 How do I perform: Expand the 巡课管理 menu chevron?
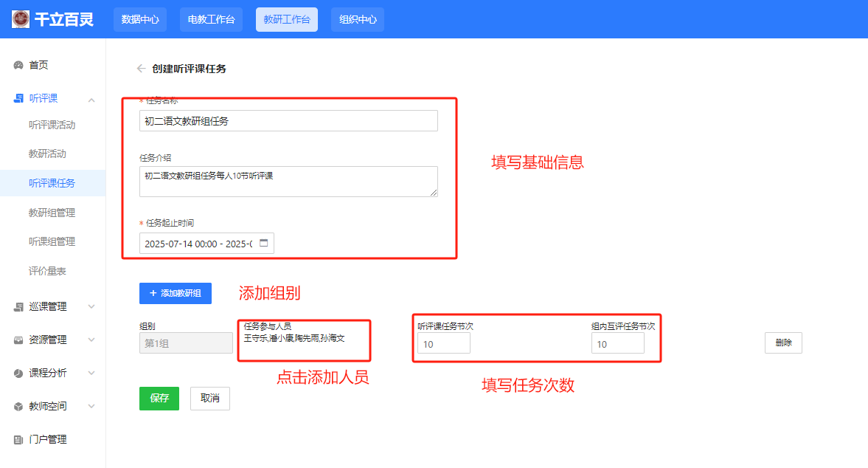click(91, 306)
